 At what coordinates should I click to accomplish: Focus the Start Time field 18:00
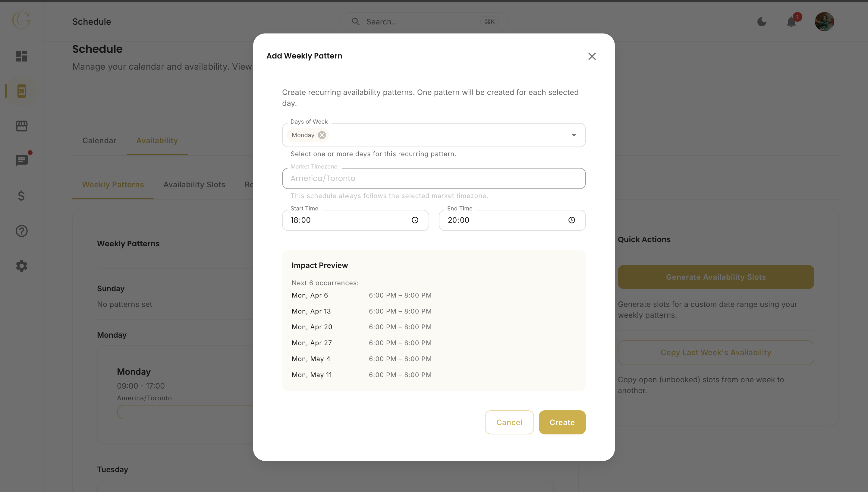(355, 220)
